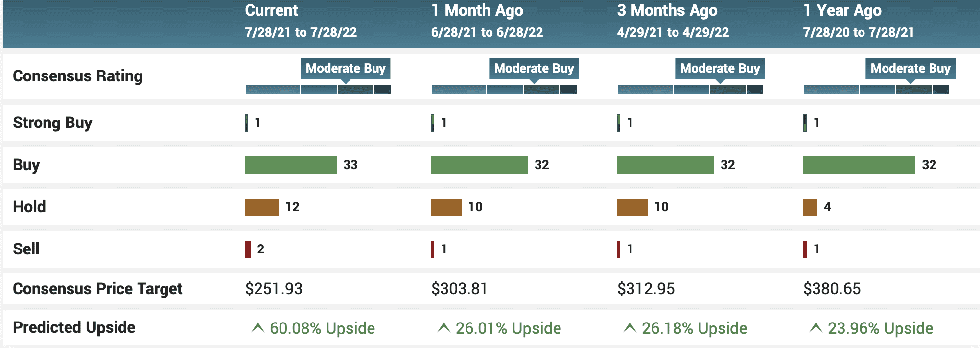The image size is (980, 348).
Task: Click the up arrow beside 26.18% Upside
Action: pyautogui.click(x=630, y=328)
